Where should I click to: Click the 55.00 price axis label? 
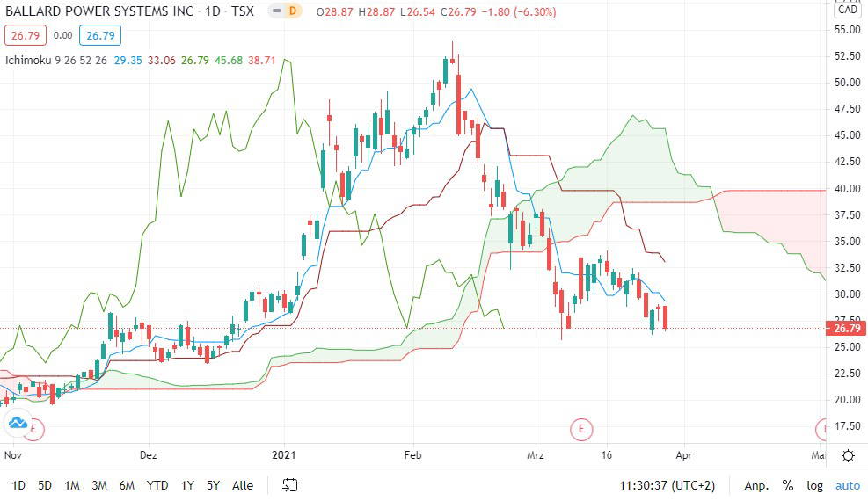847,30
